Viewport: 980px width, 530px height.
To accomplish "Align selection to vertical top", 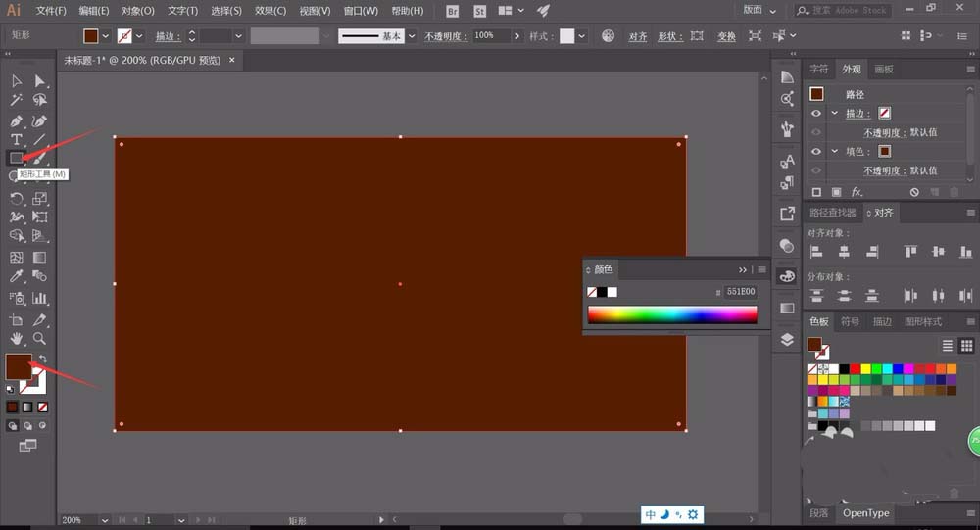I will (x=910, y=251).
